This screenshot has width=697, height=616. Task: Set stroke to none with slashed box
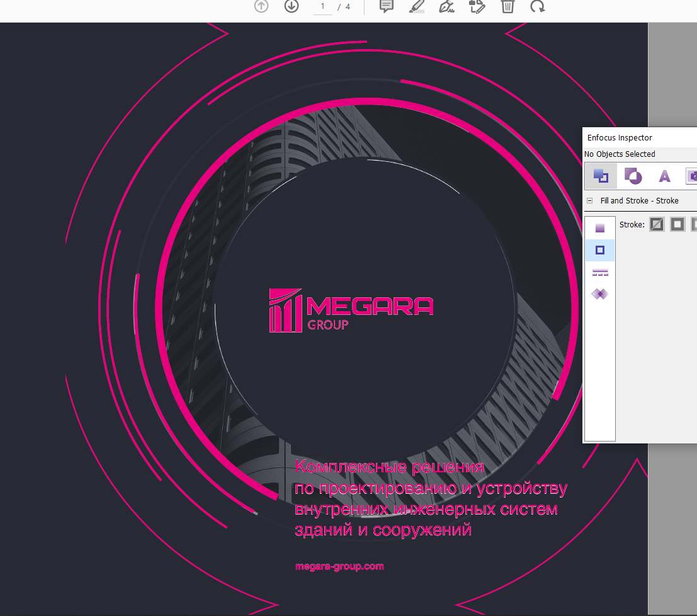point(657,224)
